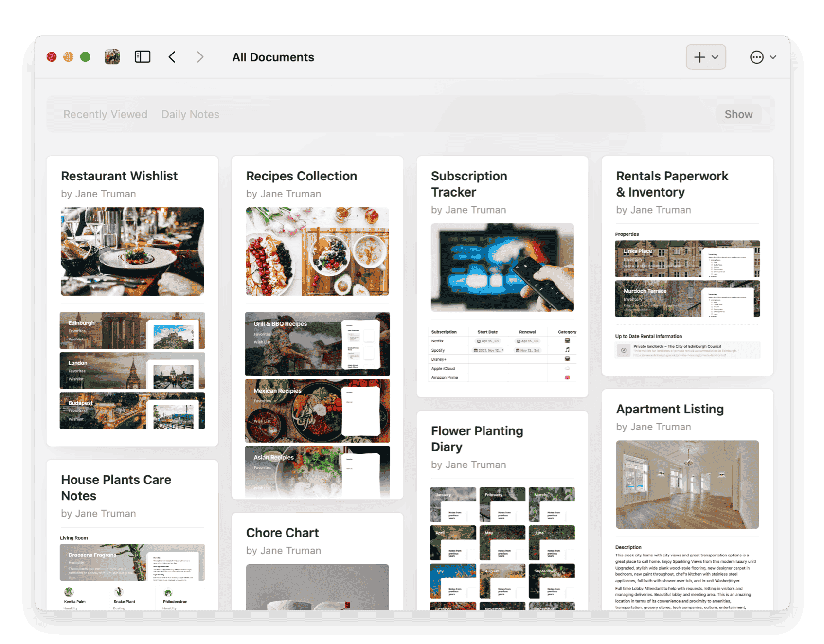824x644 pixels.
Task: Open the Edinburgh card in Restaurant Wishlist
Action: point(132,331)
